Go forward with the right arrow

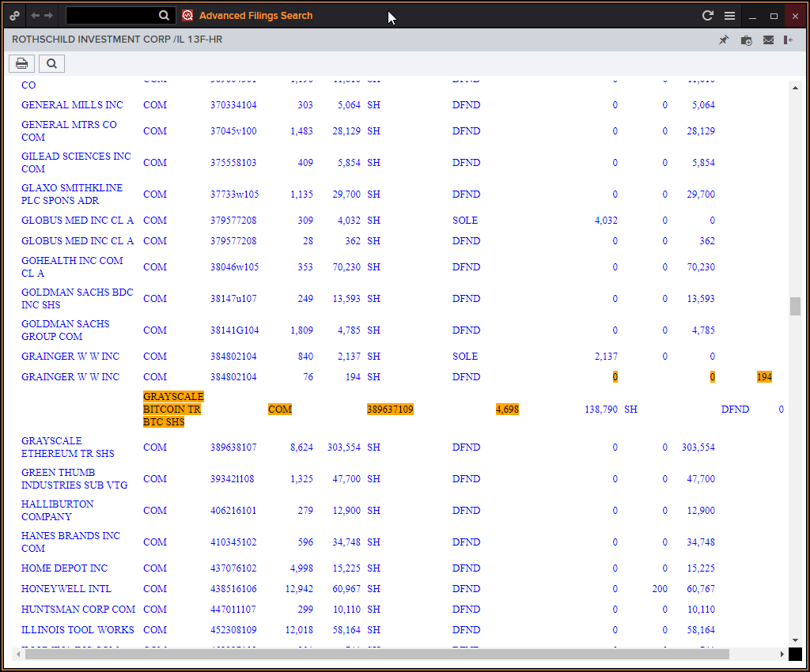pyautogui.click(x=48, y=16)
